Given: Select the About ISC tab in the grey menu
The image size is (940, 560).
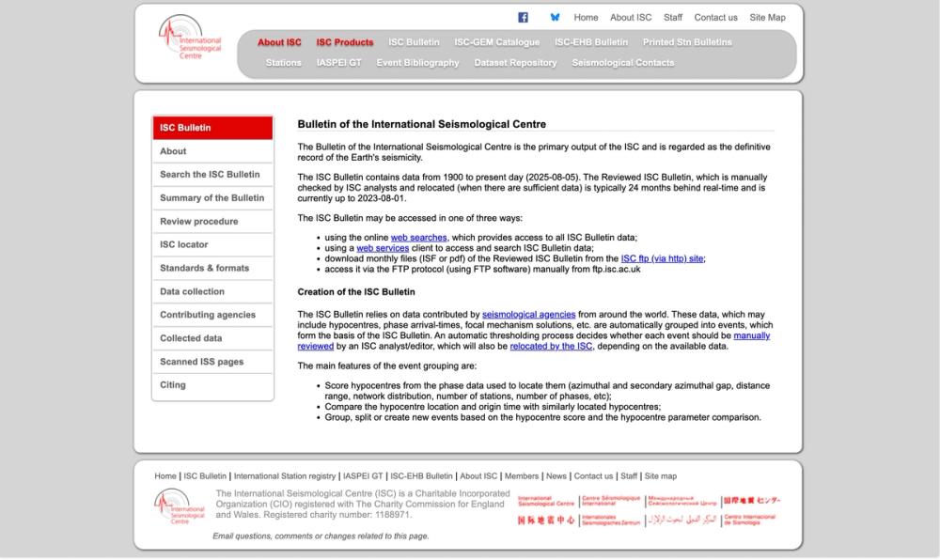Looking at the screenshot, I should pos(279,42).
